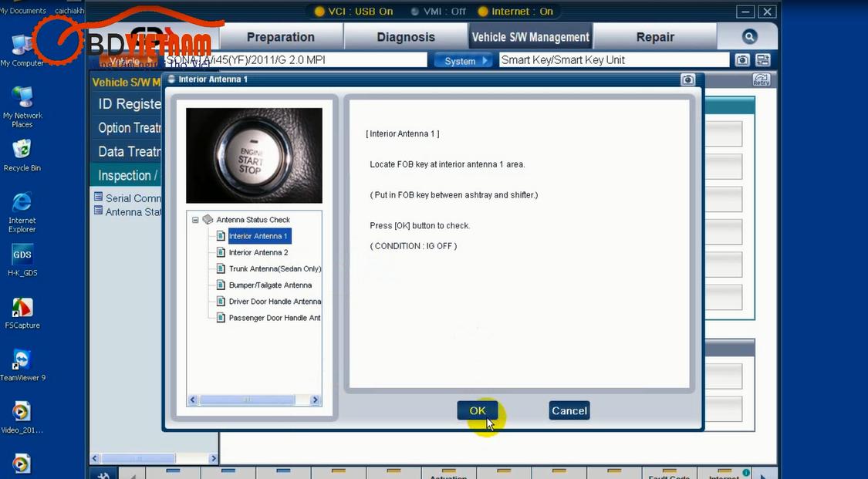
Task: Open the Preparation tab
Action: (x=281, y=37)
